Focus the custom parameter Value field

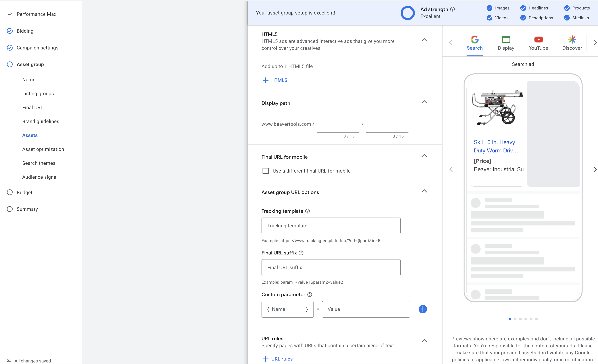pyautogui.click(x=366, y=309)
